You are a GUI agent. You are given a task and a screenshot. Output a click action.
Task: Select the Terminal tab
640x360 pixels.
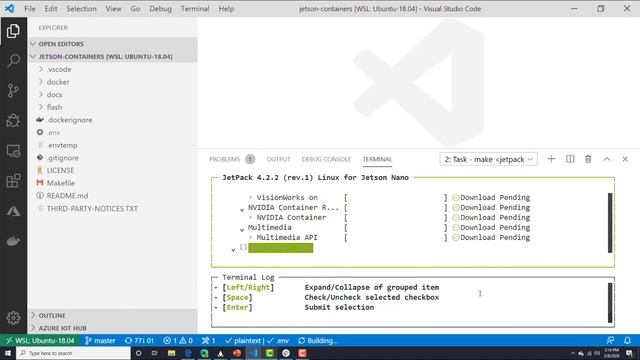tap(377, 159)
